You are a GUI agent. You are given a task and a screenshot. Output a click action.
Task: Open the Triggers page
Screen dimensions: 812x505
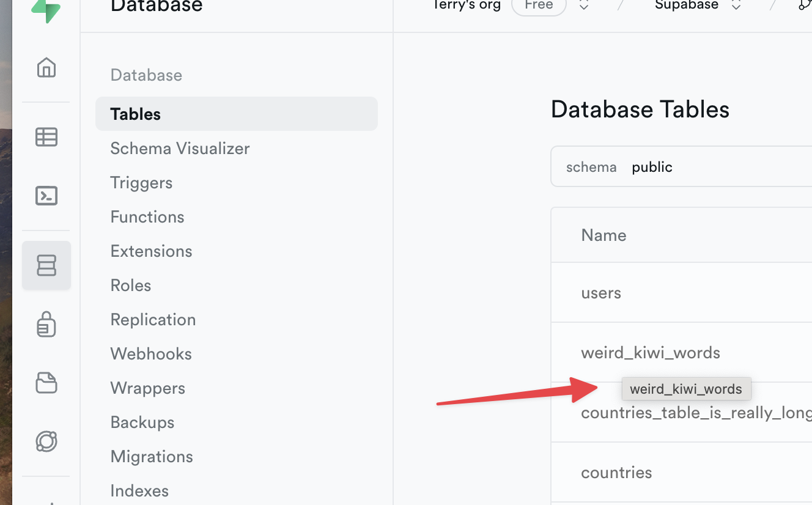click(x=141, y=182)
